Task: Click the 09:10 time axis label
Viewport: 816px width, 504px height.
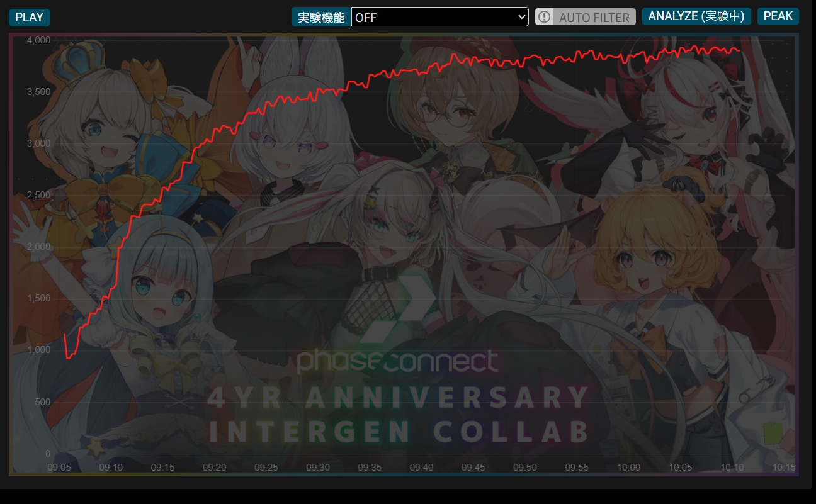Action: (x=111, y=468)
